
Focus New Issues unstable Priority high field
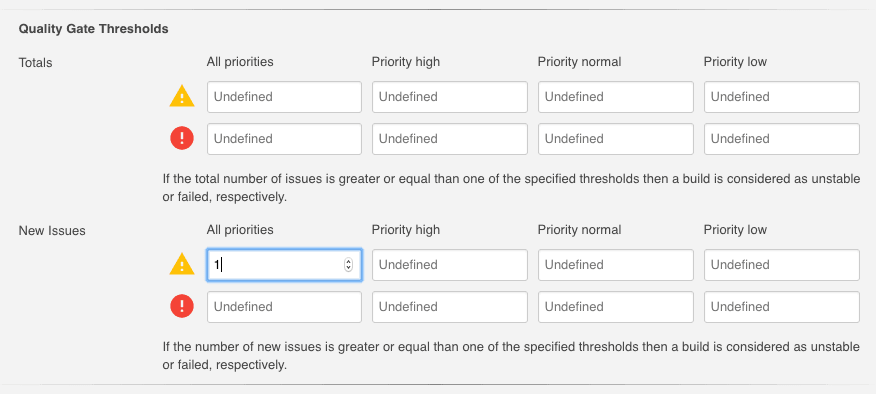coord(450,265)
